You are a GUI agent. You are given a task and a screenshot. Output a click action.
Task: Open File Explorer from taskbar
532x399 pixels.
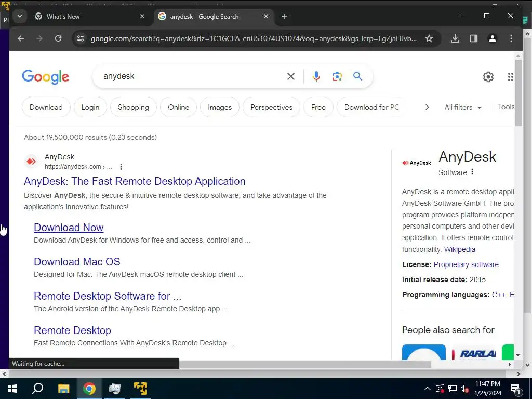63,389
